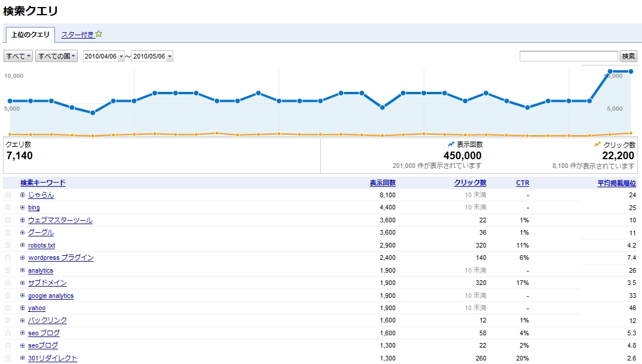Open the じゃらん keyword link
Image resolution: width=642 pixels, height=364 pixels.
[x=41, y=195]
